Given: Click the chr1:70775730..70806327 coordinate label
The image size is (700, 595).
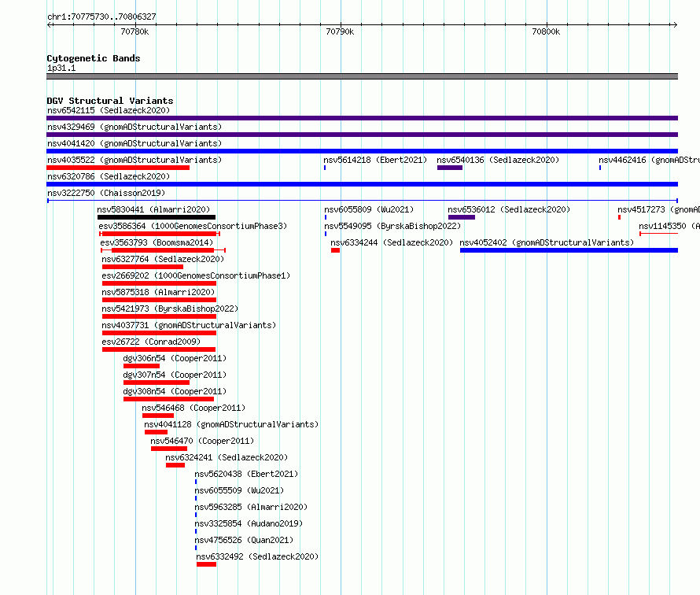Looking at the screenshot, I should (101, 17).
